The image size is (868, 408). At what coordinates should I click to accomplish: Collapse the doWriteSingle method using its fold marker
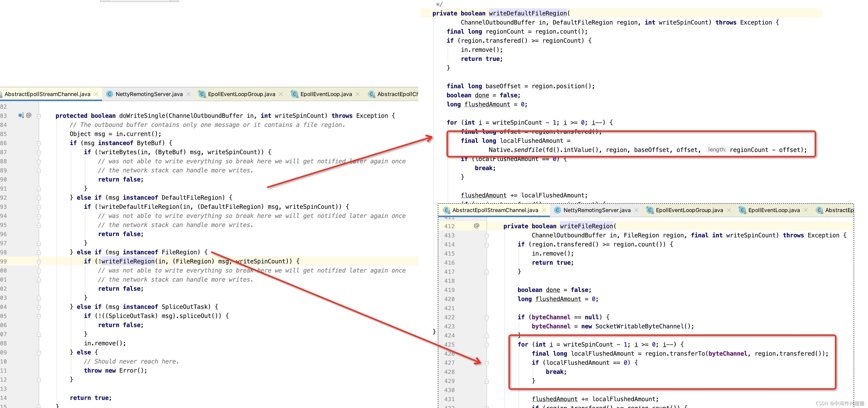[x=39, y=116]
